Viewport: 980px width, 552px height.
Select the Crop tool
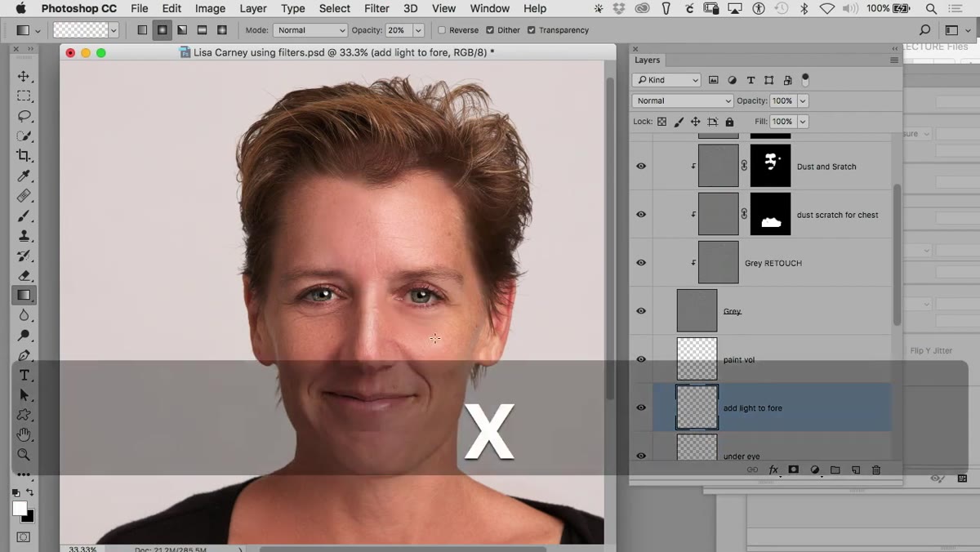[24, 156]
